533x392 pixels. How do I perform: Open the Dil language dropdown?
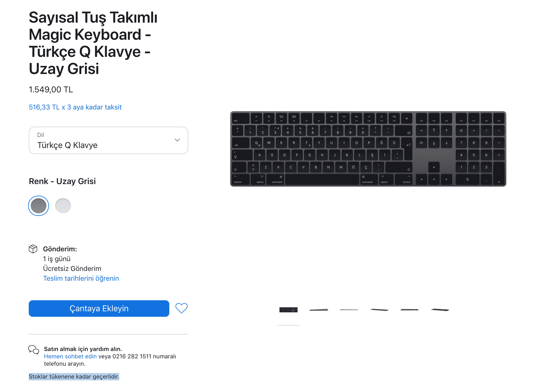pyautogui.click(x=108, y=141)
